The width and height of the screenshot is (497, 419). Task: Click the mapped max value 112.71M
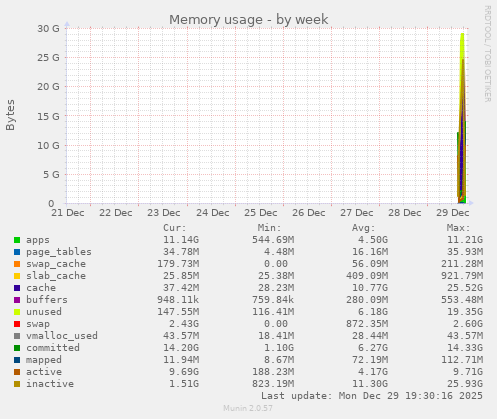point(462,360)
